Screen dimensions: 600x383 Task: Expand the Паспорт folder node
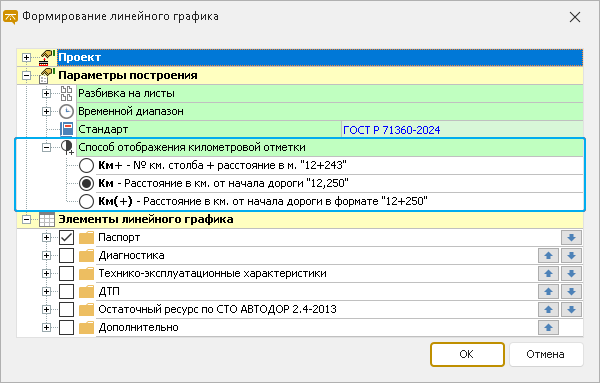click(46, 238)
